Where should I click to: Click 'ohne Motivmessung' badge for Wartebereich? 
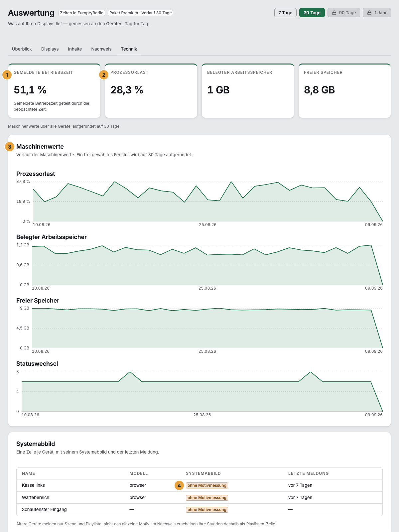207,498
